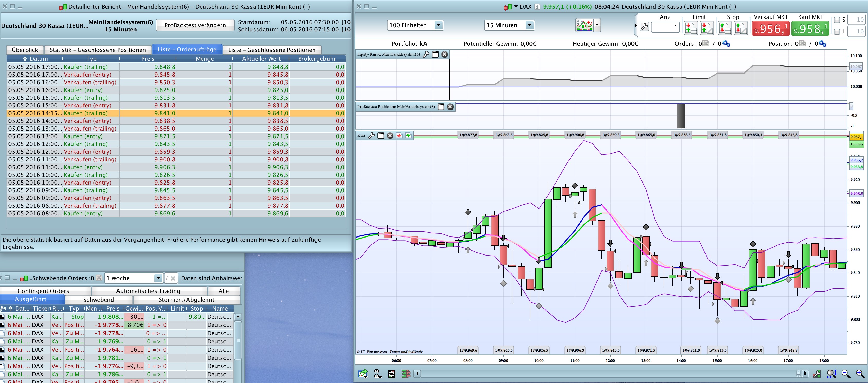Image resolution: width=868 pixels, height=383 pixels.
Task: Open the 15 Minuten timeframe dropdown
Action: [x=529, y=25]
